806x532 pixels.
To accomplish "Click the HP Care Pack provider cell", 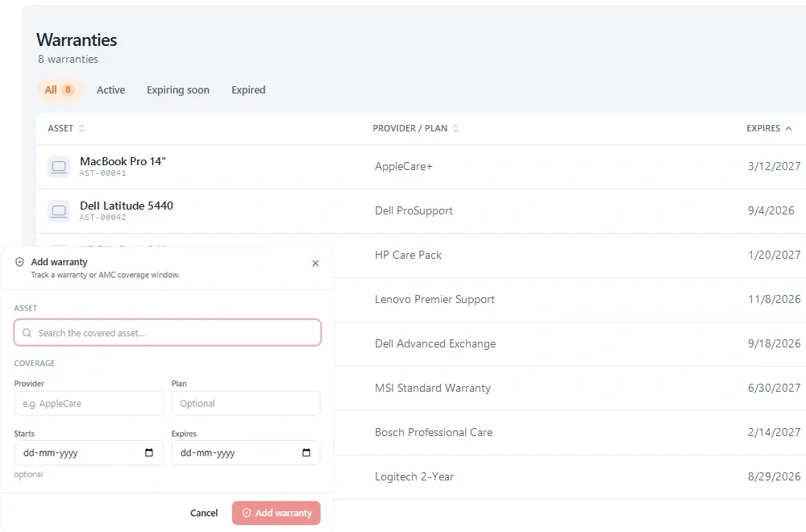I will tap(408, 255).
